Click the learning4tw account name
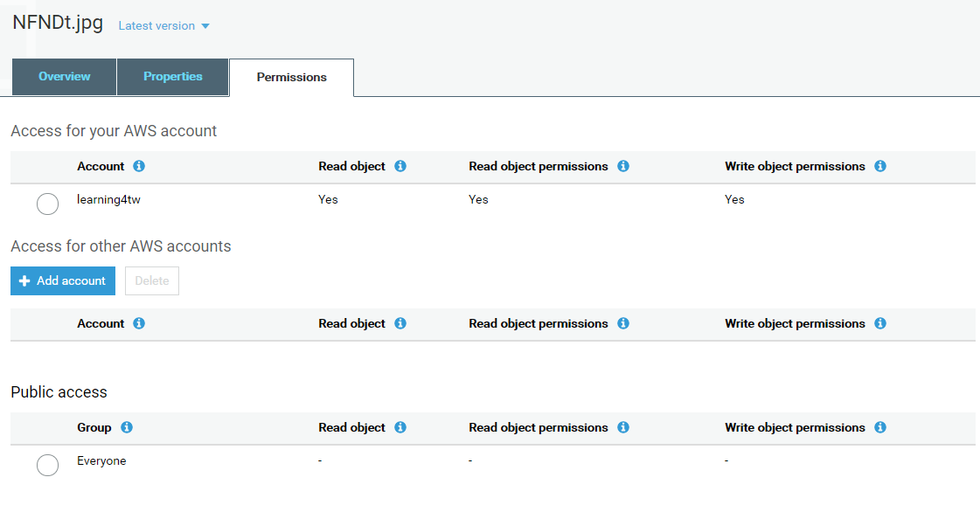The height and width of the screenshot is (505, 980). click(x=108, y=199)
